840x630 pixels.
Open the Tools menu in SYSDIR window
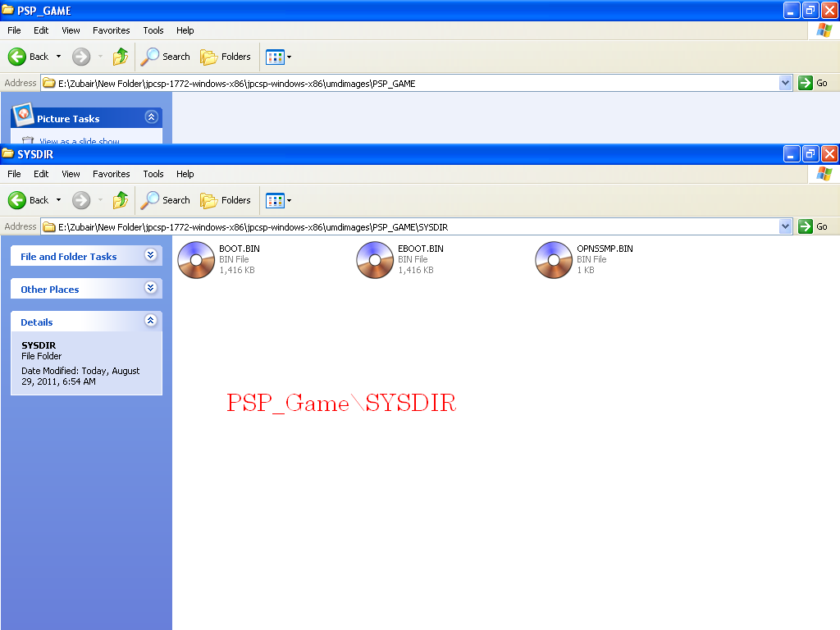153,174
